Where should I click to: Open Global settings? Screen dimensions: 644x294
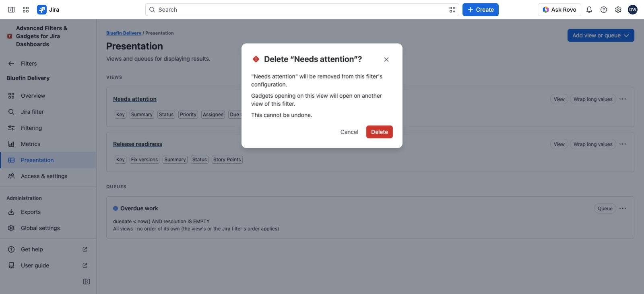click(48, 228)
